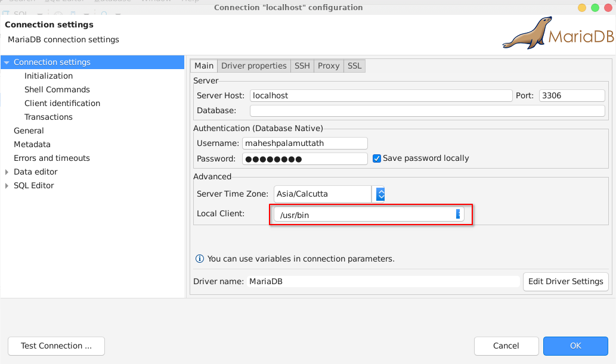Open the SSH tab

[x=302, y=66]
